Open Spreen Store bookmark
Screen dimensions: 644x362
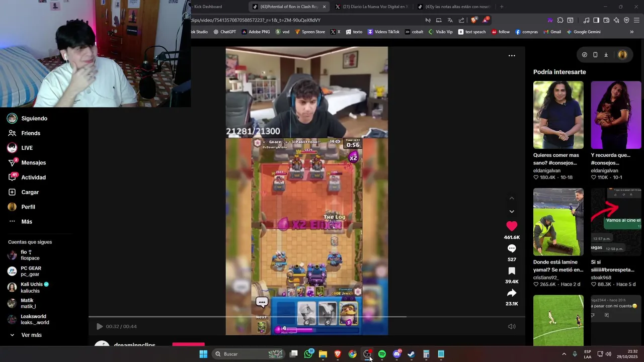click(310, 32)
